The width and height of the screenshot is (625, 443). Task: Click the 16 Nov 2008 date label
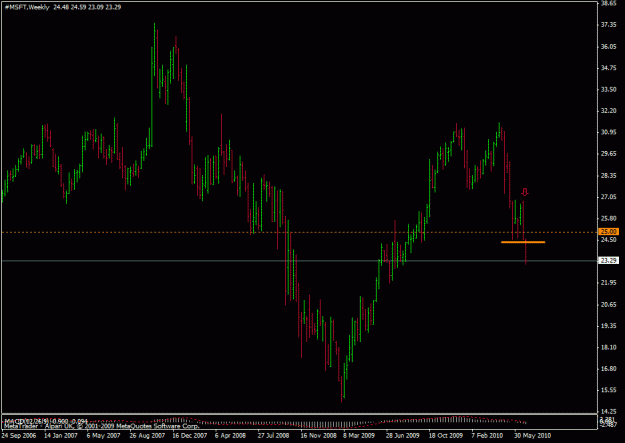318,435
